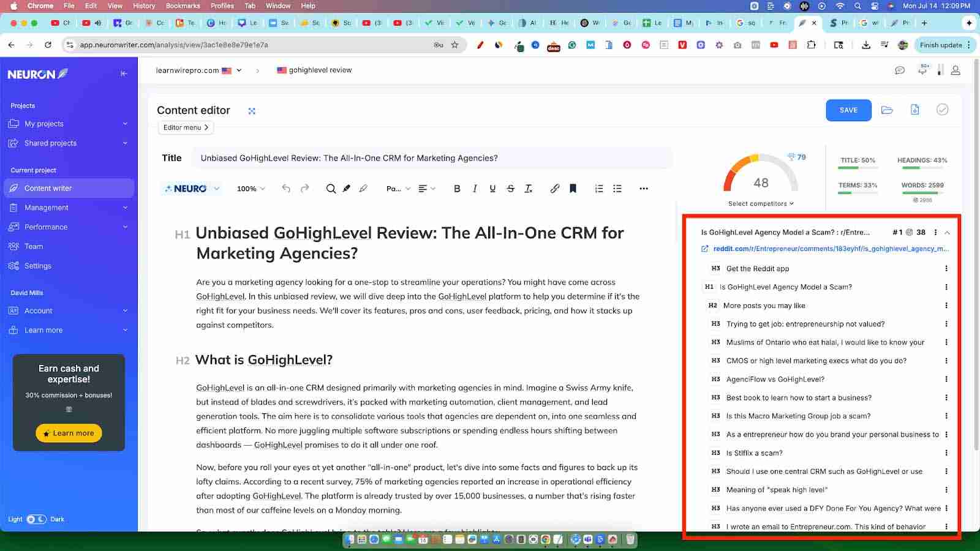
Task: Select Content writer in the sidebar
Action: click(x=68, y=188)
